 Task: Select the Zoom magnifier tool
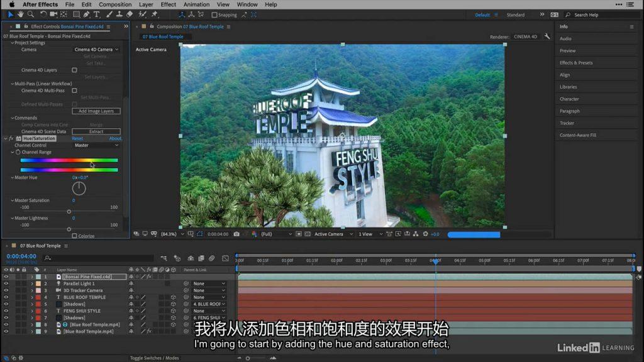[30, 15]
